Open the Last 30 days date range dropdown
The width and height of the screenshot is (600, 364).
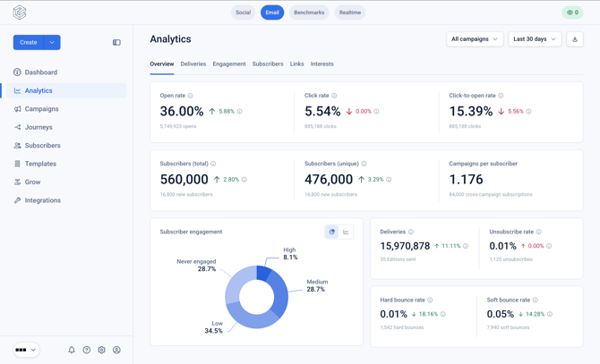[x=535, y=39]
